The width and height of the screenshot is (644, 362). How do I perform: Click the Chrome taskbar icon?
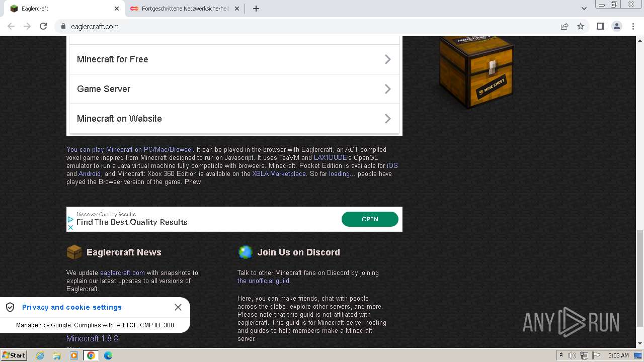click(91, 355)
